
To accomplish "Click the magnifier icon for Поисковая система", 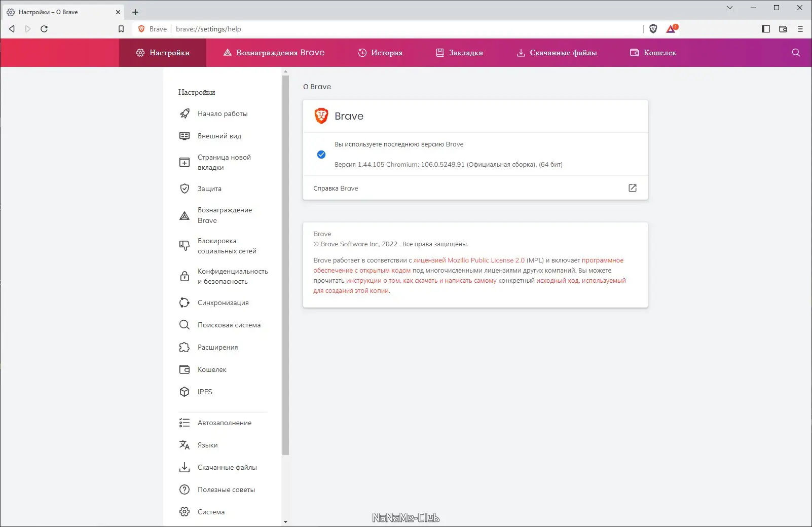I will pos(184,325).
